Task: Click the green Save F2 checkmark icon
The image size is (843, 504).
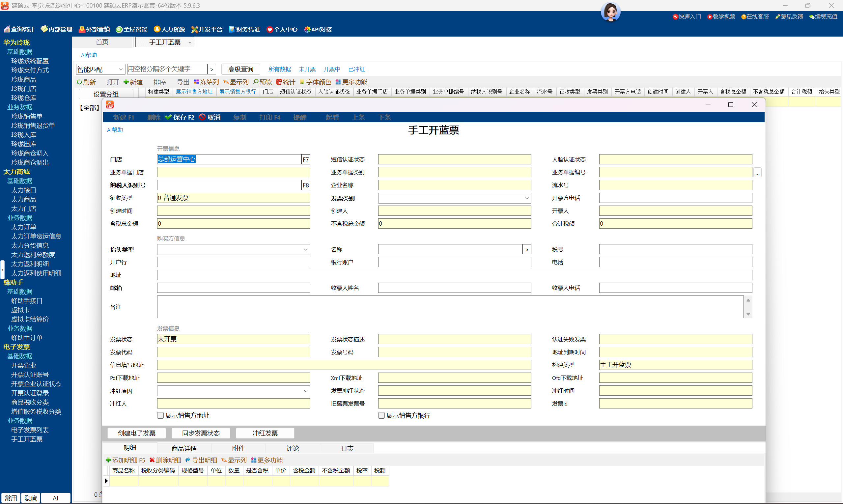Action: point(168,117)
